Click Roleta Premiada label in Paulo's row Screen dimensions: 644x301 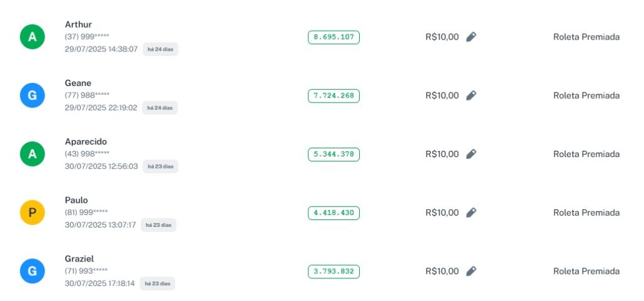tap(586, 212)
